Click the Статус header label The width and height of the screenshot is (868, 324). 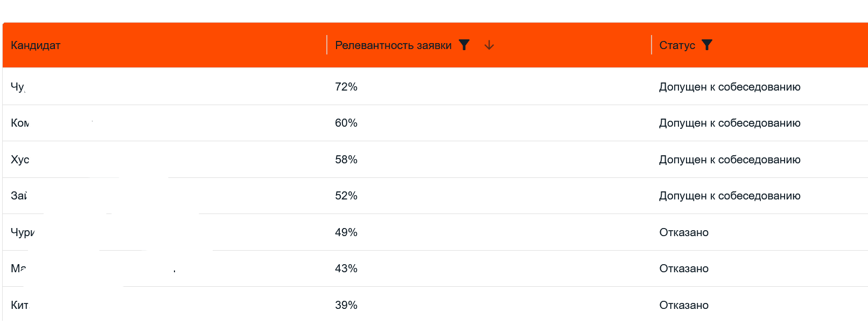(x=677, y=45)
